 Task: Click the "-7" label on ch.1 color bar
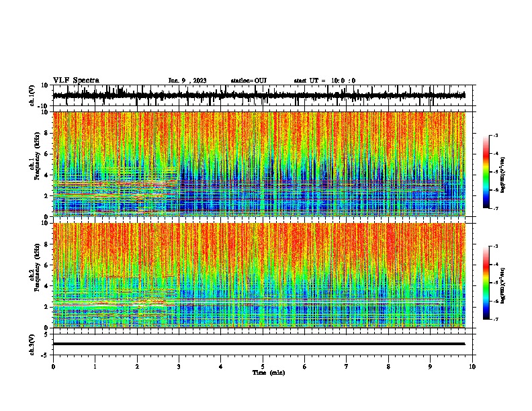click(496, 208)
